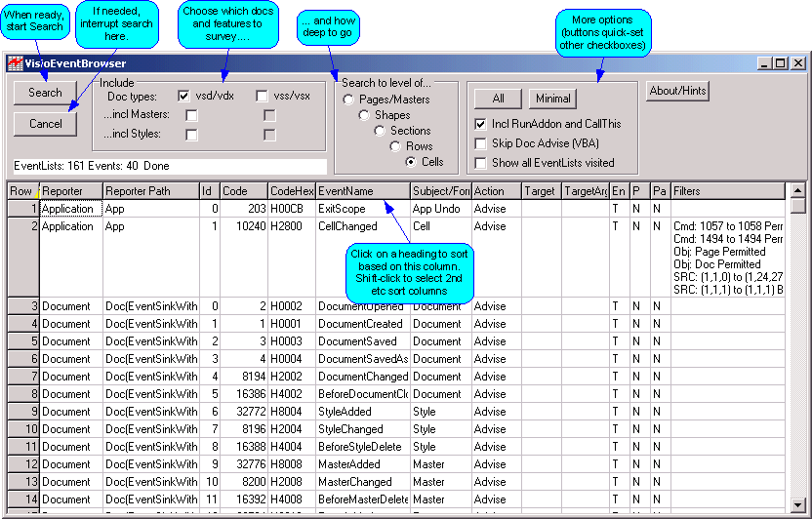Check incl Styles for vsd/vdx column

(191, 135)
